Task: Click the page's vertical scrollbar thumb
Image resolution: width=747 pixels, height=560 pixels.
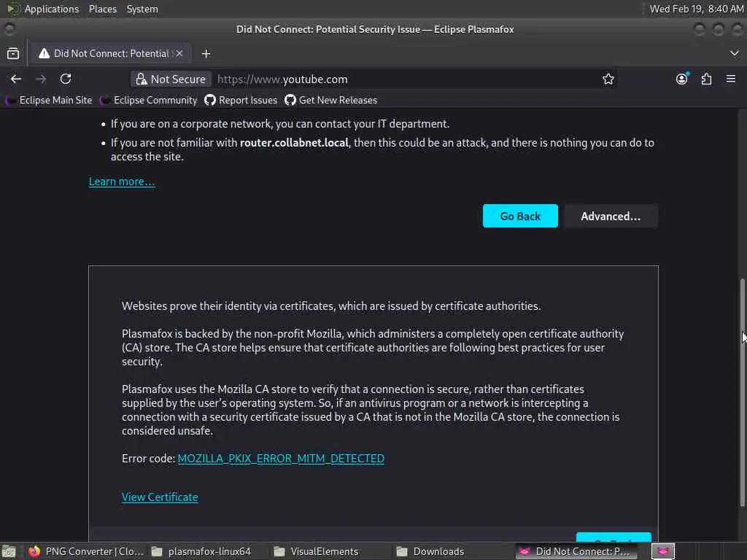Action: click(742, 392)
